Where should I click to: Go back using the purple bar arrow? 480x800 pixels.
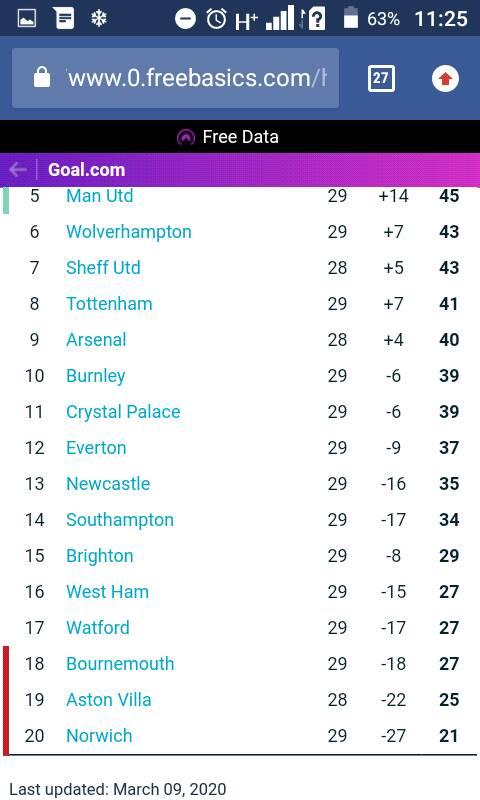coord(18,169)
